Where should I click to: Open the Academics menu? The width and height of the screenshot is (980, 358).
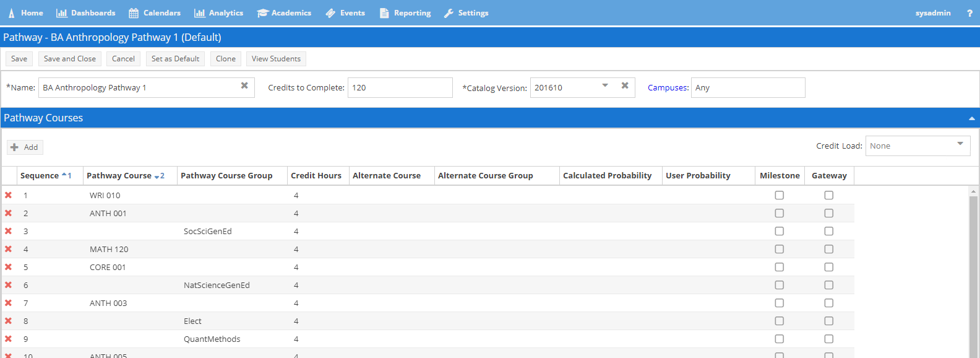point(285,13)
